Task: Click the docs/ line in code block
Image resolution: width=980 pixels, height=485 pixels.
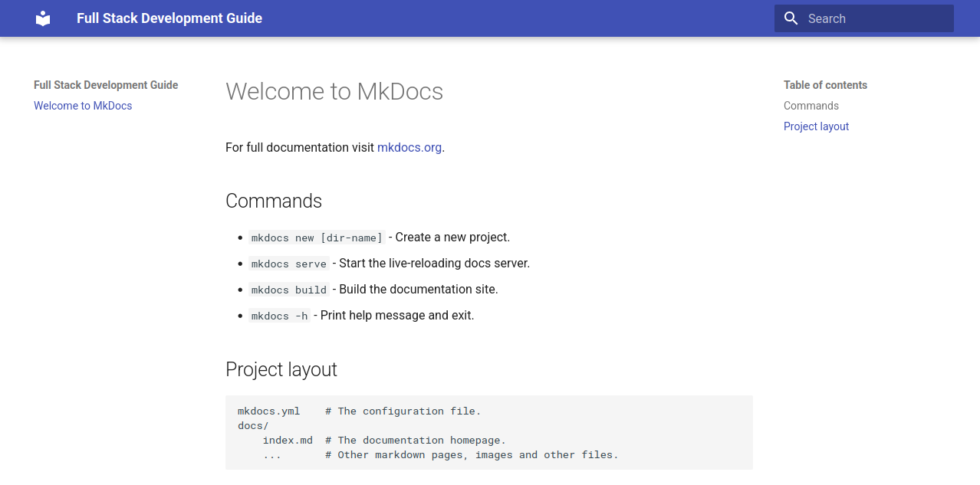Action: pyautogui.click(x=253, y=426)
